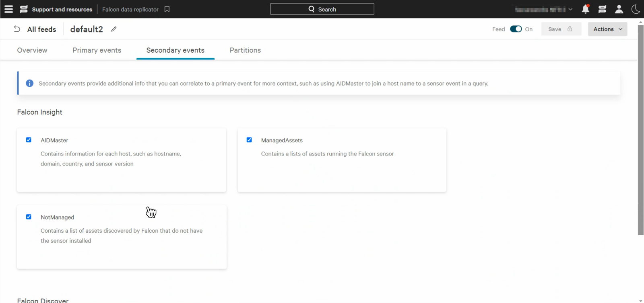This screenshot has width=644, height=303.
Task: Click the default2 feed title
Action: [87, 29]
